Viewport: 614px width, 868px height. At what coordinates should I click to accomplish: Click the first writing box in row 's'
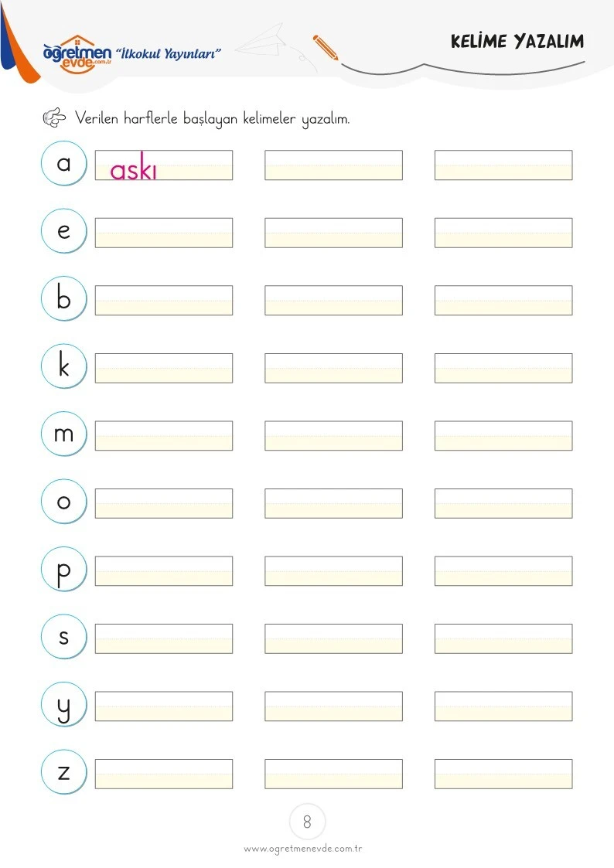pos(164,638)
